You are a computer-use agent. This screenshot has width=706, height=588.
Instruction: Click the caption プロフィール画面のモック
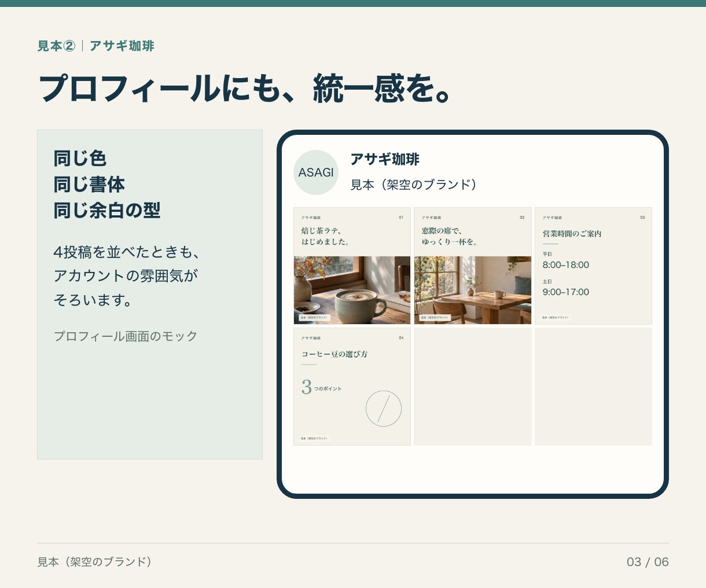click(126, 336)
